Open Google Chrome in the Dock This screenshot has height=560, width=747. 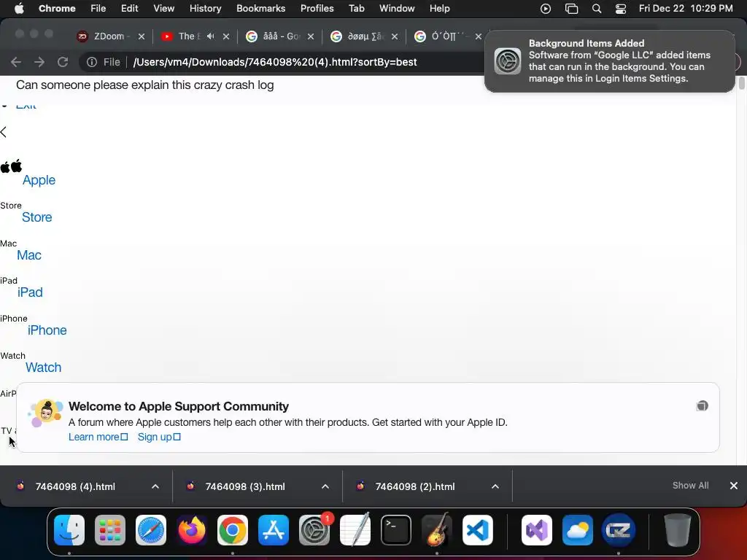tap(233, 530)
